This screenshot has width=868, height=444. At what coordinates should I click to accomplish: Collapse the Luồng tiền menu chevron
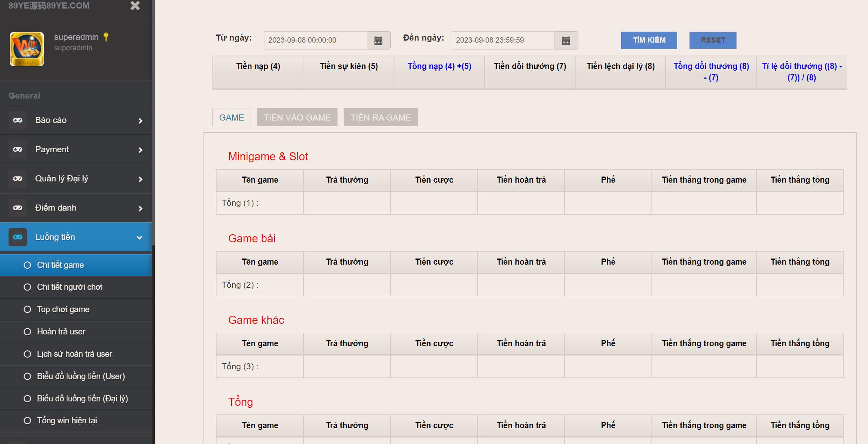point(139,237)
